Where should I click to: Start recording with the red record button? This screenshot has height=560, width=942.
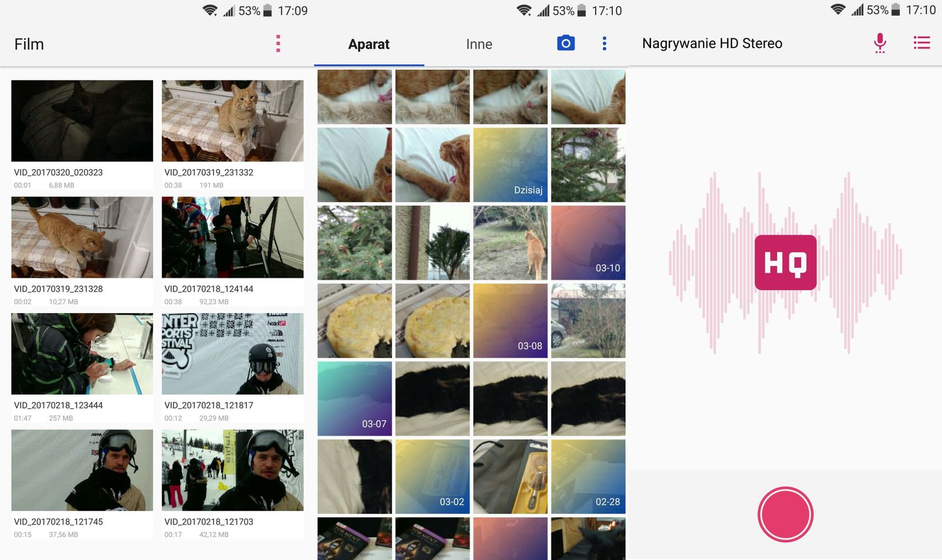(x=785, y=514)
